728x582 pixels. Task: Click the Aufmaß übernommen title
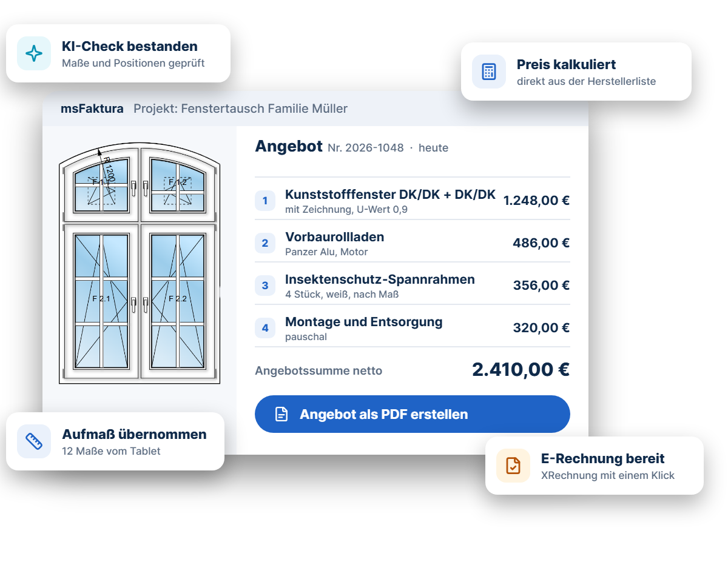[x=134, y=435]
